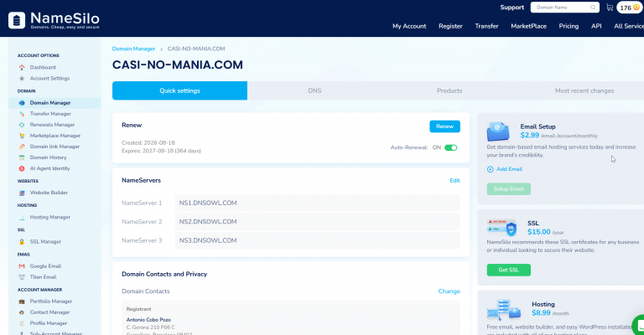Open the Pricing menu item
Image resolution: width=644 pixels, height=335 pixels.
(569, 26)
